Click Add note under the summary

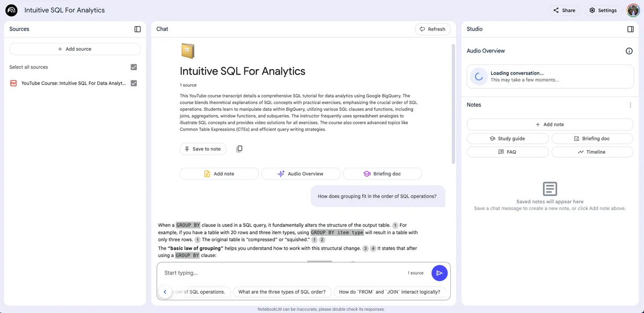pyautogui.click(x=219, y=174)
